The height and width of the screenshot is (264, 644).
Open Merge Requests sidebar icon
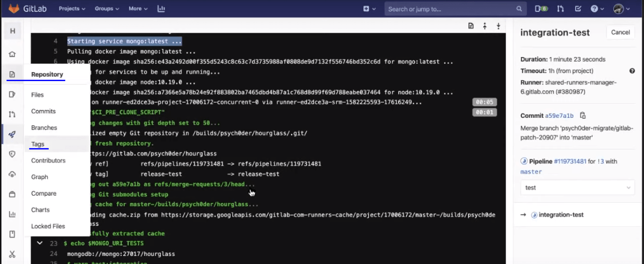tap(12, 114)
